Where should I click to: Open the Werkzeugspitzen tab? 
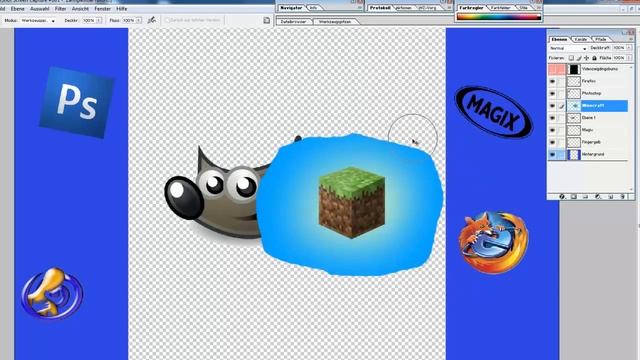pos(335,22)
